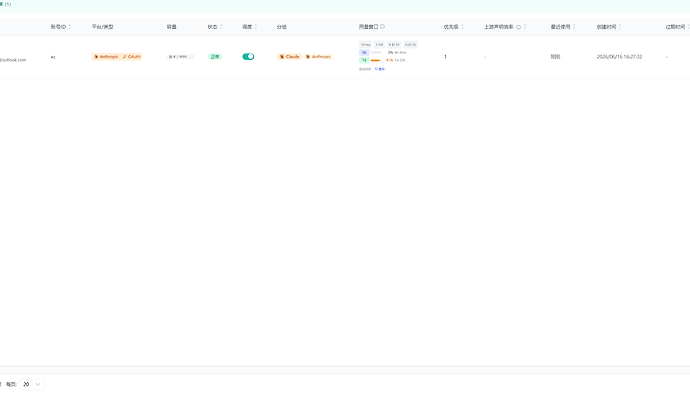Click the Claude group tag

point(290,56)
